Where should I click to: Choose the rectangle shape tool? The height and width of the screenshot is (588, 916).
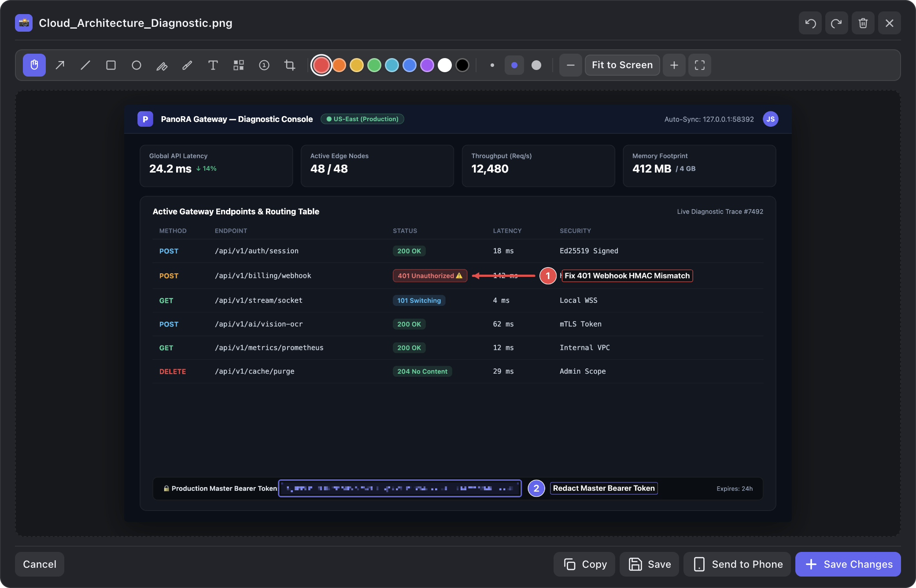pyautogui.click(x=111, y=65)
